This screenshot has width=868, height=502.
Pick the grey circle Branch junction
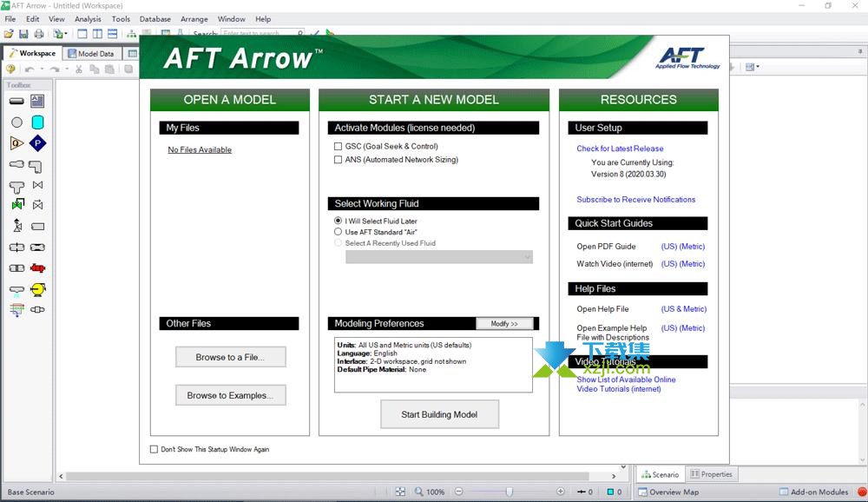[16, 122]
